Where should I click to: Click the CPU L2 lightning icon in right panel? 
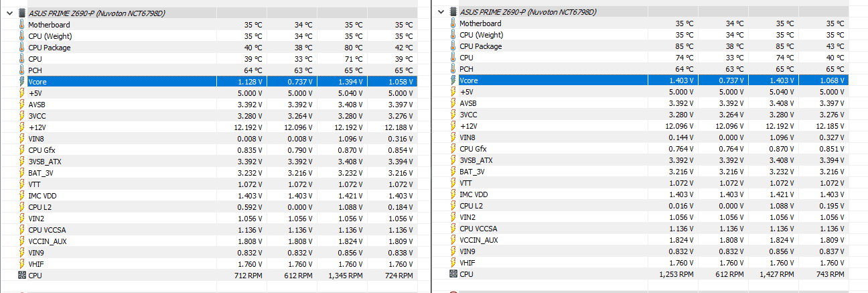coord(453,206)
